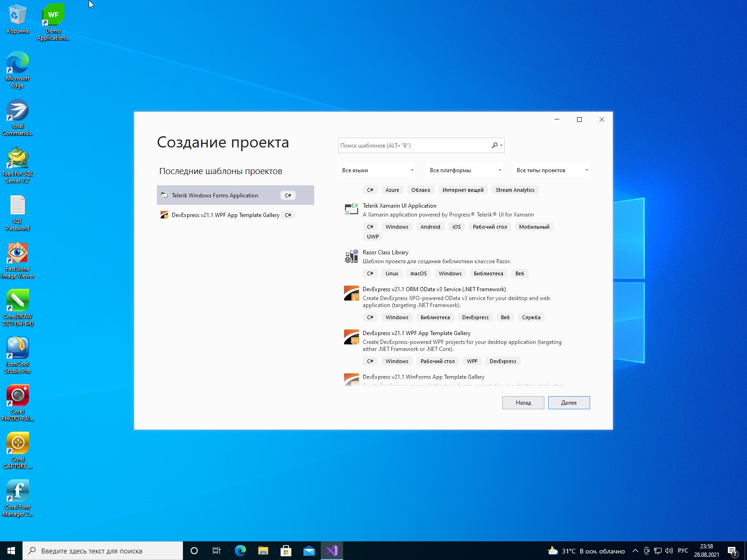Click the volume speaker tray icon
The width and height of the screenshot is (747, 560).
(669, 551)
